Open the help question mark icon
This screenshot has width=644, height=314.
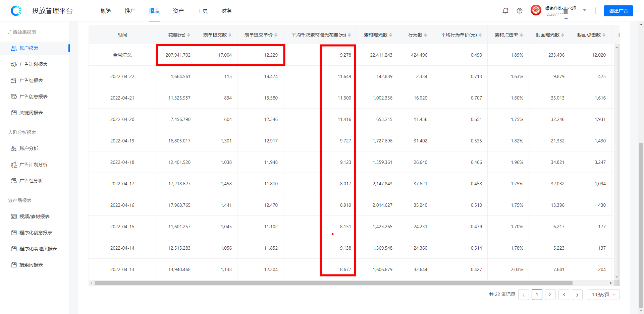point(520,11)
